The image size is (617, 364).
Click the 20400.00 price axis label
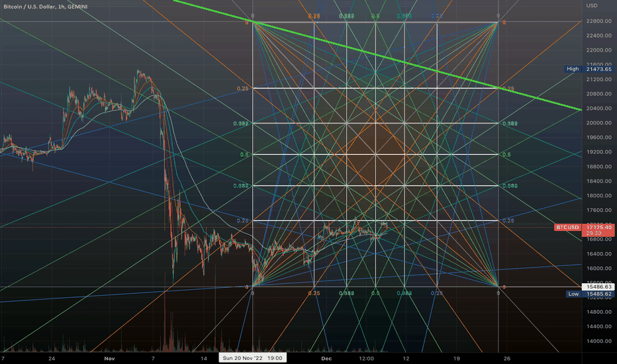click(599, 109)
